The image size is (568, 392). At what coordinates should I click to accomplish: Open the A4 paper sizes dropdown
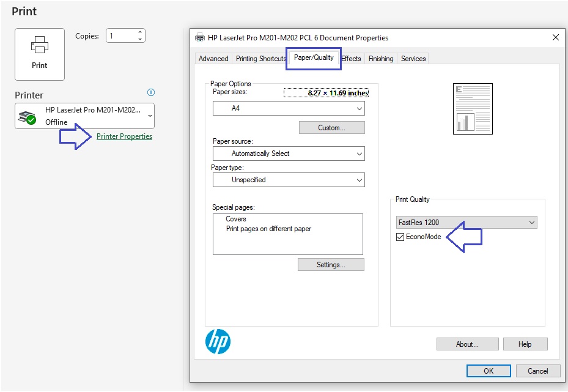[x=289, y=108]
